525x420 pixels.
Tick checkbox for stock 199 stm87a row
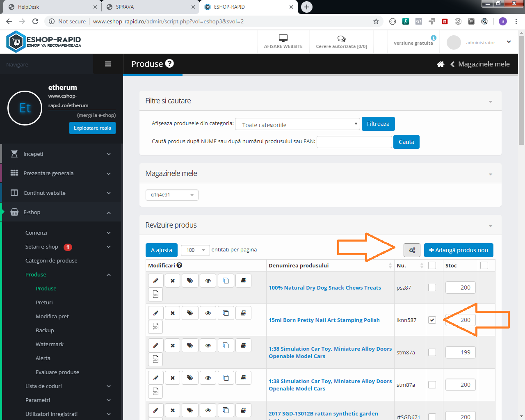click(432, 352)
